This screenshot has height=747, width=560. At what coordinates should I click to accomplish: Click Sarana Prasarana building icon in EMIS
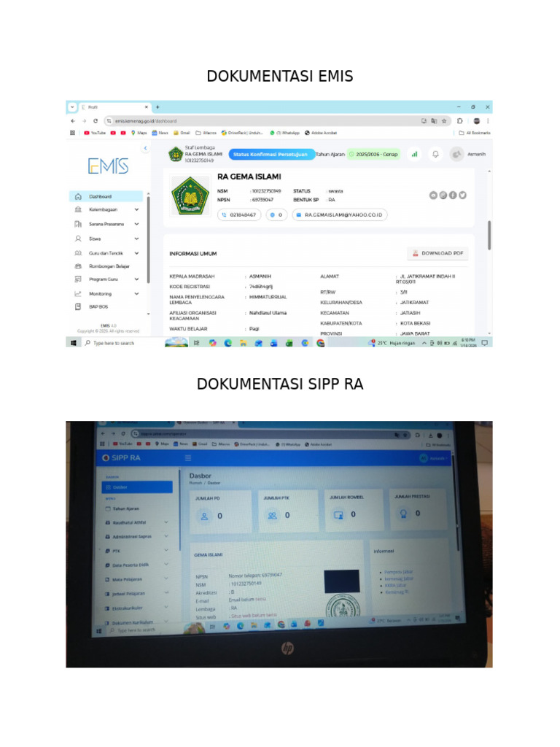pos(78,224)
